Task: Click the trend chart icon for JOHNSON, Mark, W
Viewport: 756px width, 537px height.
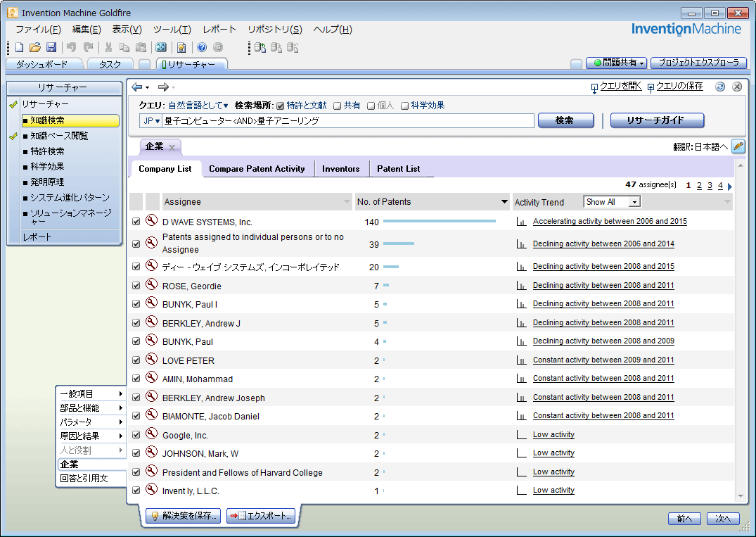Action: pyautogui.click(x=521, y=453)
